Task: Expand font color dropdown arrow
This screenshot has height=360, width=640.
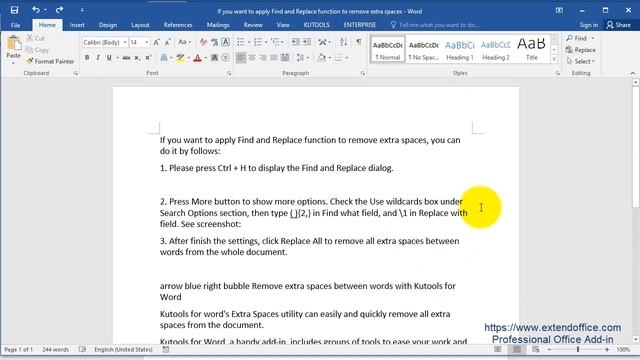Action: [x=205, y=58]
